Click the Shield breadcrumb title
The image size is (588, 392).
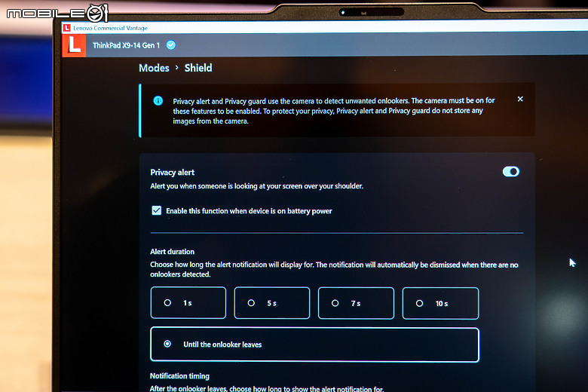198,68
